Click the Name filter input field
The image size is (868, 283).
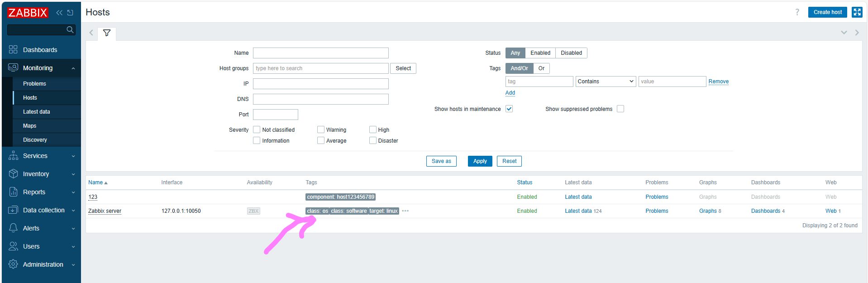pyautogui.click(x=320, y=53)
